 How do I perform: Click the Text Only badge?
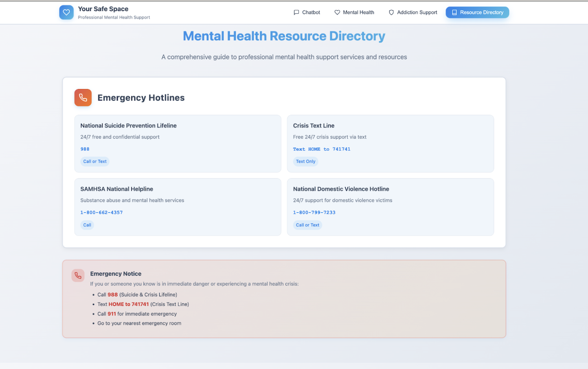305,161
